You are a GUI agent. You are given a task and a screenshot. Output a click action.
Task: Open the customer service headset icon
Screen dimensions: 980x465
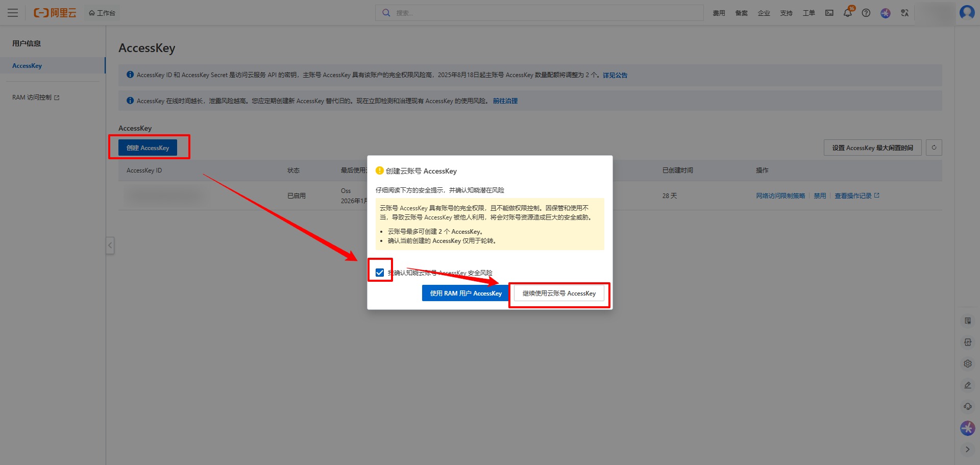968,407
